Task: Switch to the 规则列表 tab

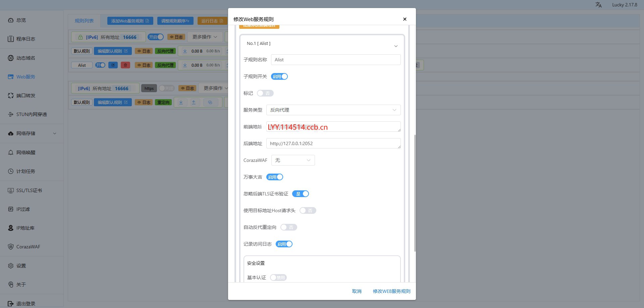Action: click(84, 21)
